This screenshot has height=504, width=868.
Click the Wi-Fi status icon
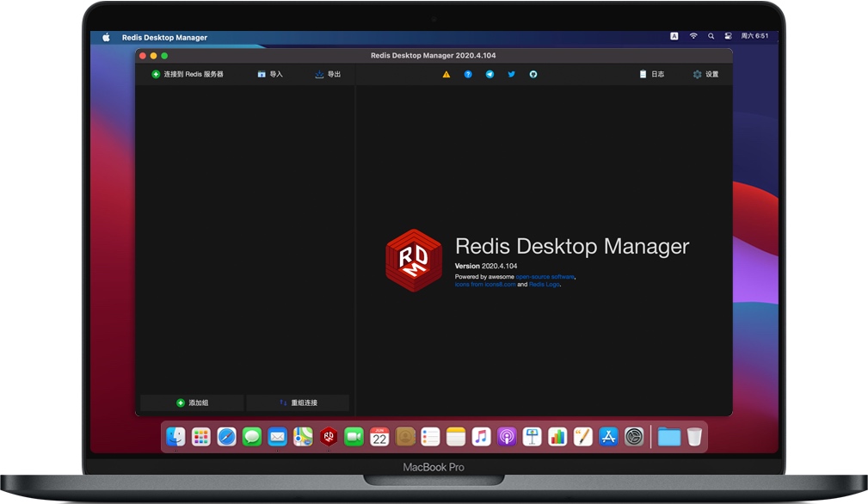click(x=693, y=37)
